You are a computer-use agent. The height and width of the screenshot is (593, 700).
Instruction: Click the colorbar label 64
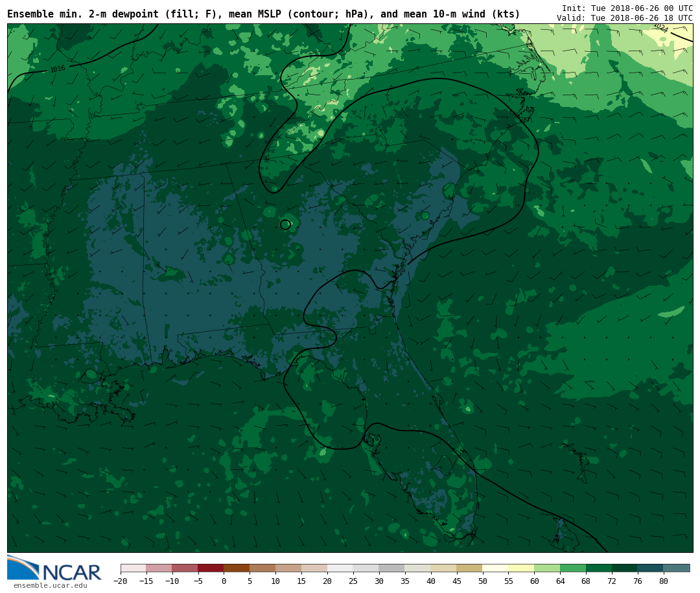pyautogui.click(x=560, y=581)
